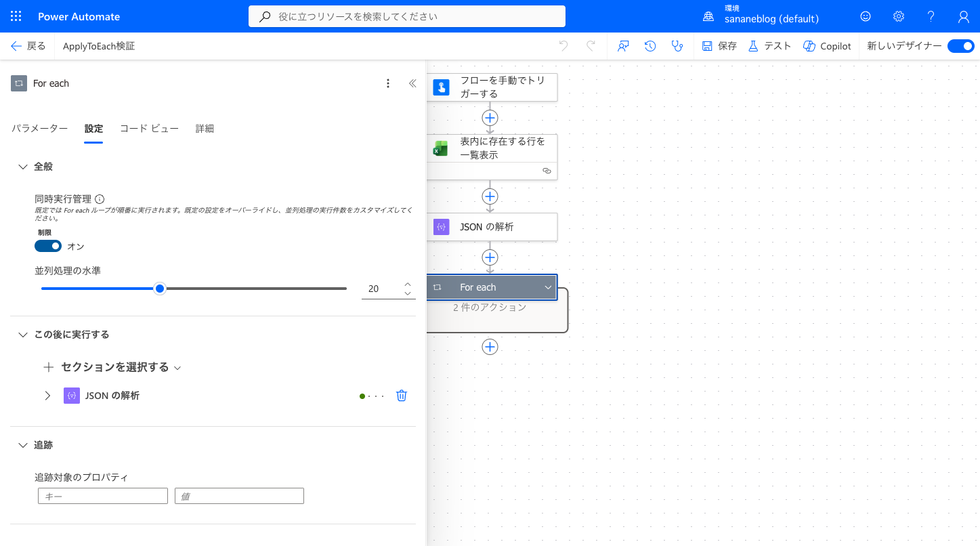Open the settings gear icon
980x546 pixels.
[898, 16]
